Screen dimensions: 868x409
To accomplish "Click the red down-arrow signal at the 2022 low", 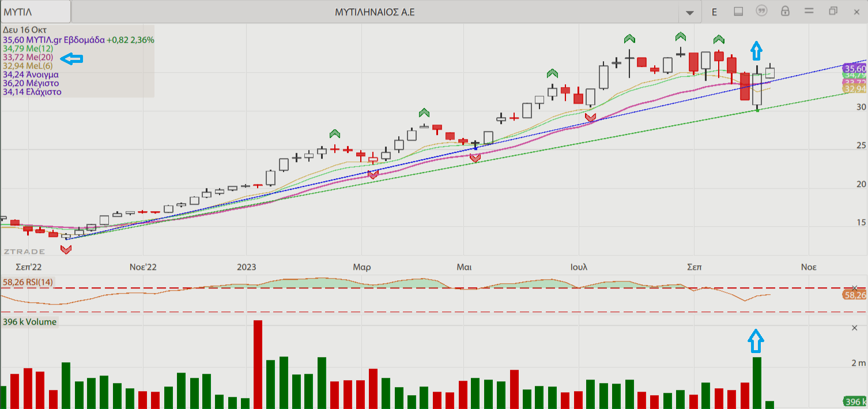I will (x=66, y=249).
